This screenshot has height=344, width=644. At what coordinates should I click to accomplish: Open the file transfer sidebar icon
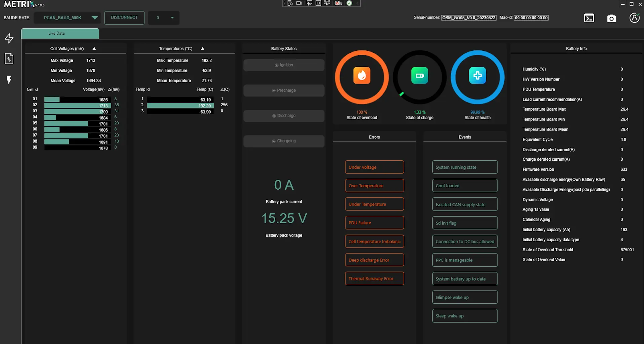pos(9,59)
